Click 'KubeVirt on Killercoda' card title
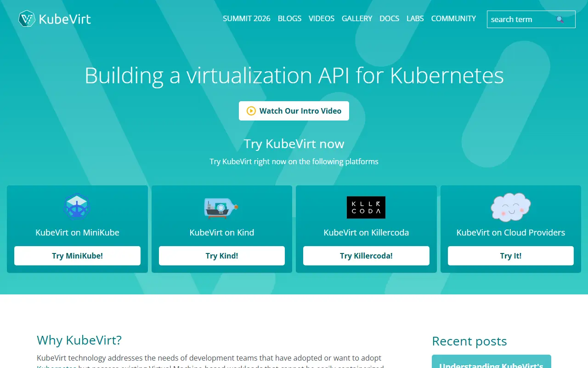The height and width of the screenshot is (368, 588). (x=366, y=232)
